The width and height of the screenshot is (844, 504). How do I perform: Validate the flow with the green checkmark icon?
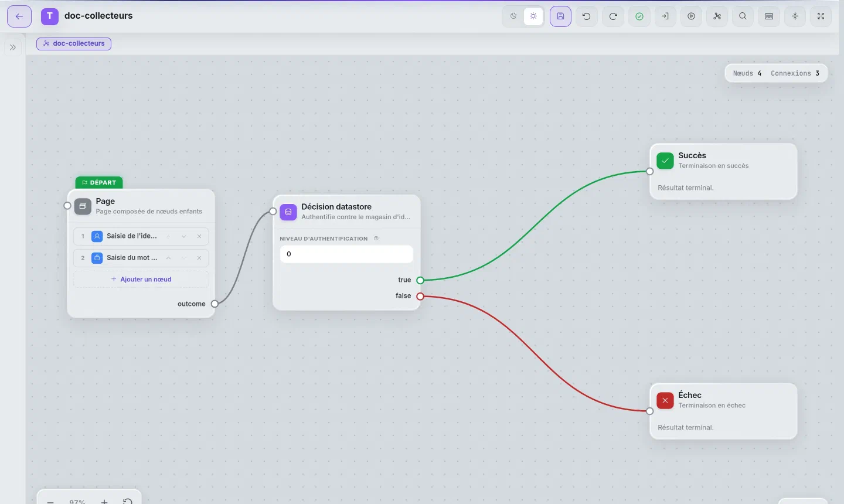coord(639,16)
